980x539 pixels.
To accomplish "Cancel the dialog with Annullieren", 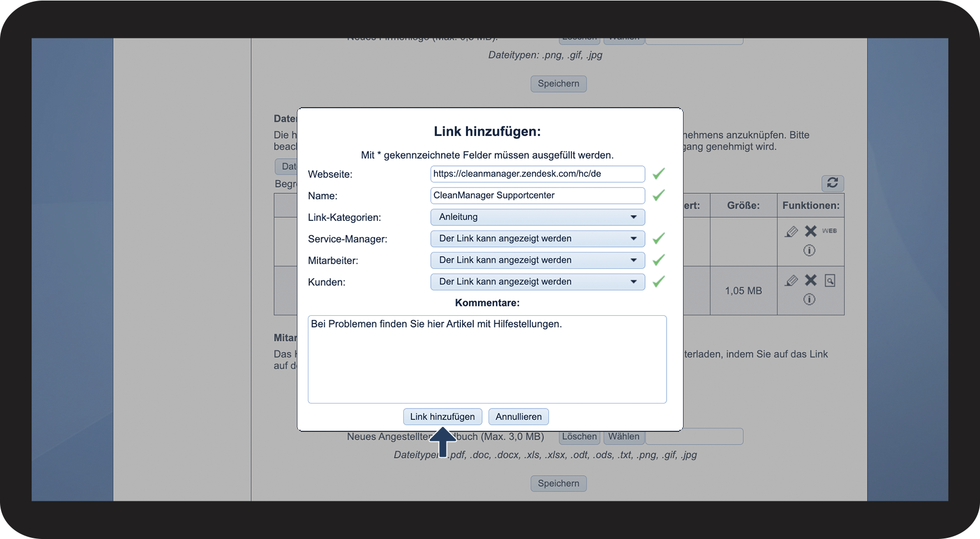I will click(x=518, y=417).
